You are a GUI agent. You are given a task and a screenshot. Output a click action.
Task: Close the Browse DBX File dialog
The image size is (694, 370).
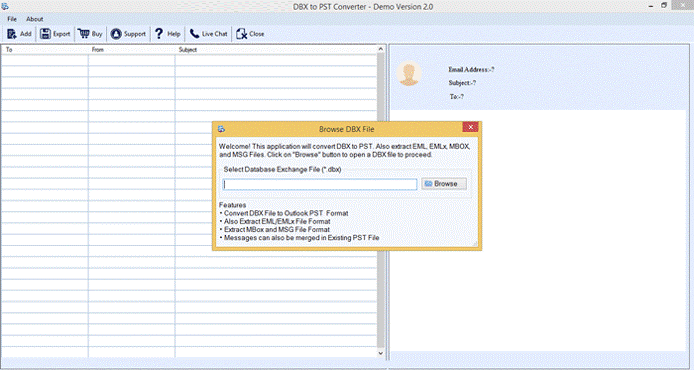pyautogui.click(x=470, y=127)
